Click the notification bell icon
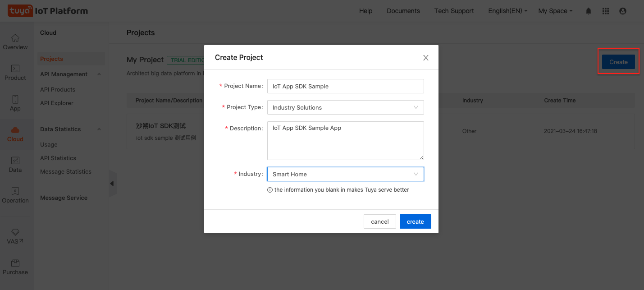Screen dimensions: 644x290 coord(589,11)
